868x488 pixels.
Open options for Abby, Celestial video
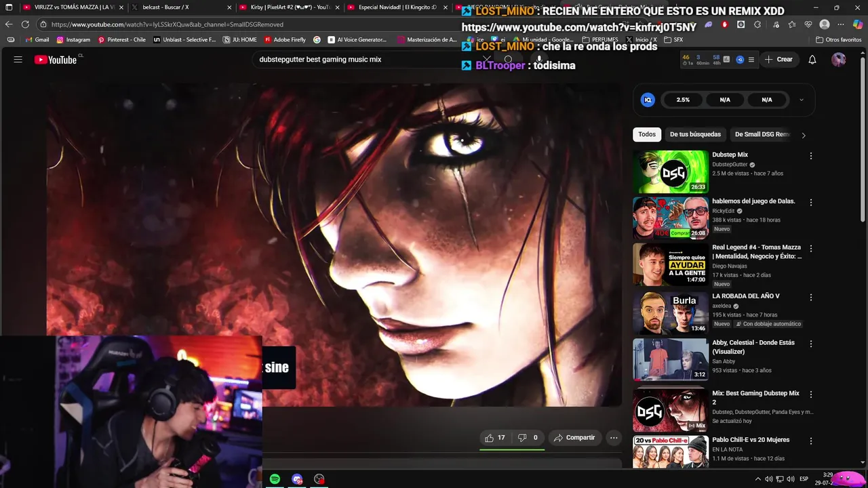pyautogui.click(x=810, y=344)
